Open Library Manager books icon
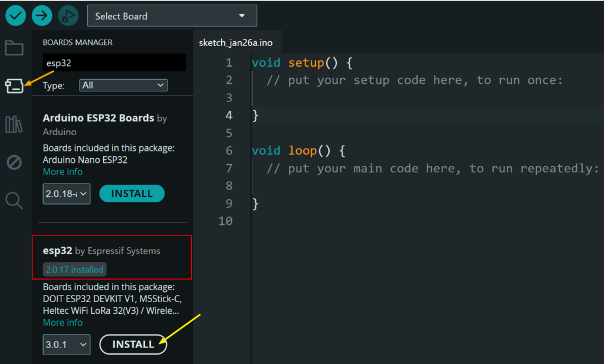The height and width of the screenshot is (364, 604). tap(14, 124)
